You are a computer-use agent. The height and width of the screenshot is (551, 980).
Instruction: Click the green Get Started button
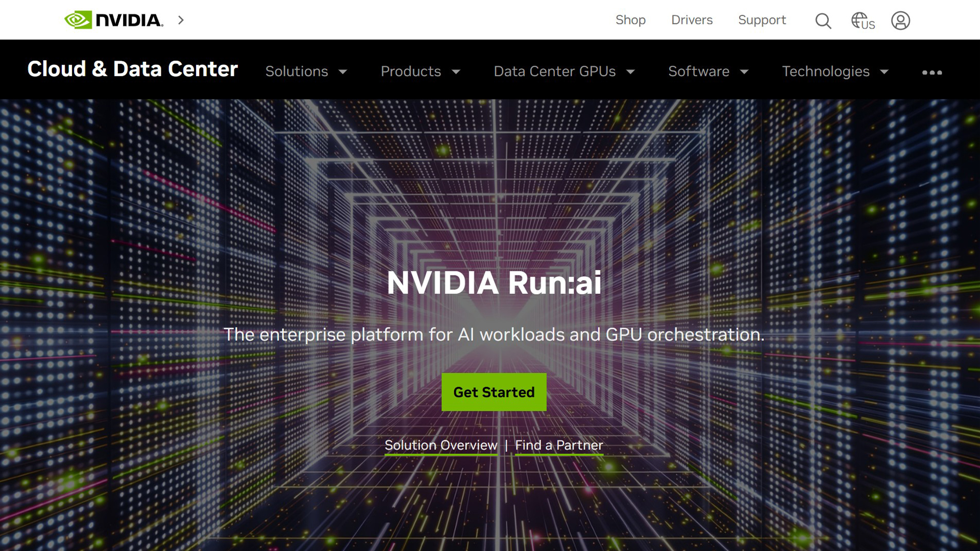494,392
